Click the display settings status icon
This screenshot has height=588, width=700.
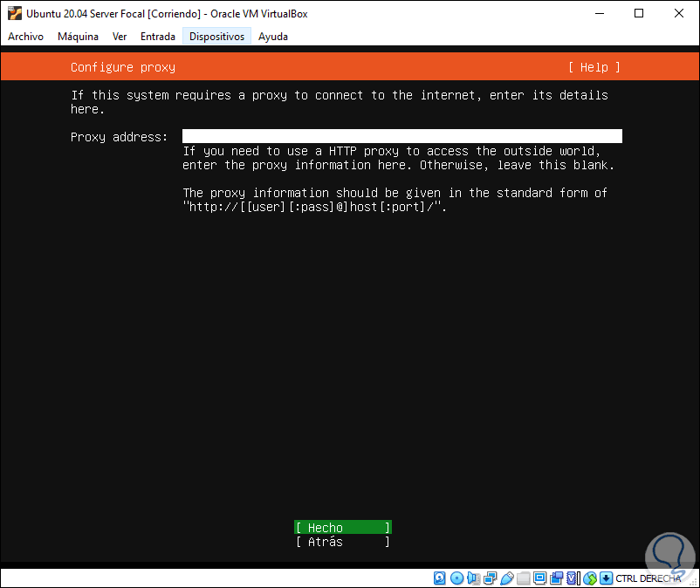tap(539, 578)
